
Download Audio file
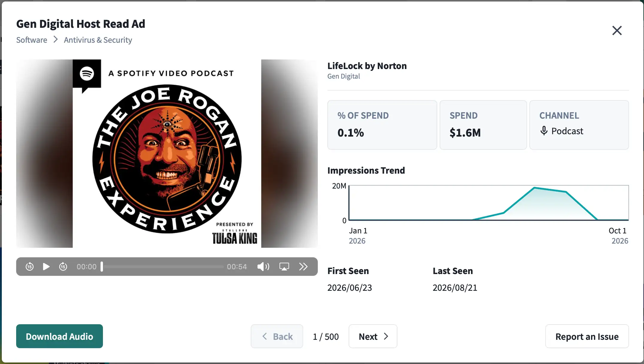pos(60,336)
